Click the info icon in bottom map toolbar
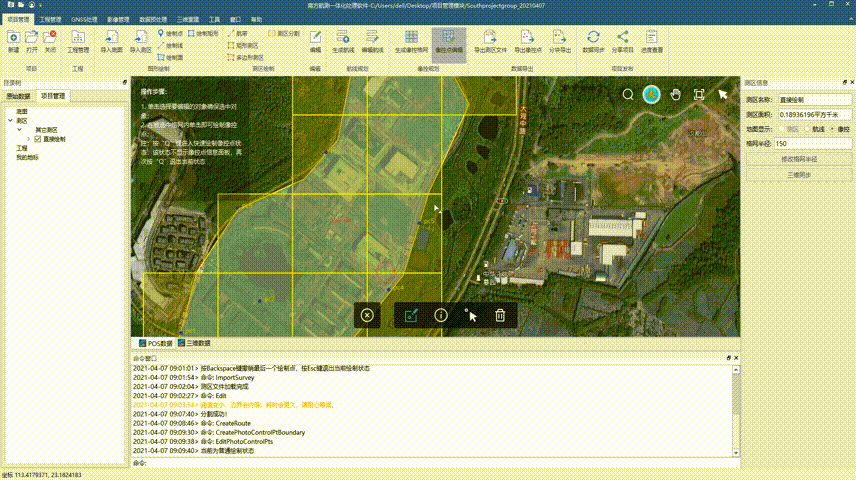Viewport: 856px width, 480px height. (x=440, y=315)
